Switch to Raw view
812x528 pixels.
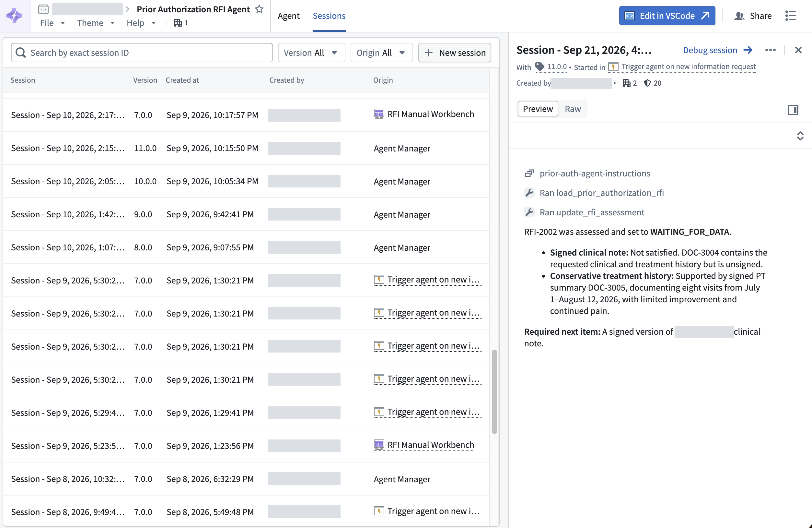click(573, 109)
